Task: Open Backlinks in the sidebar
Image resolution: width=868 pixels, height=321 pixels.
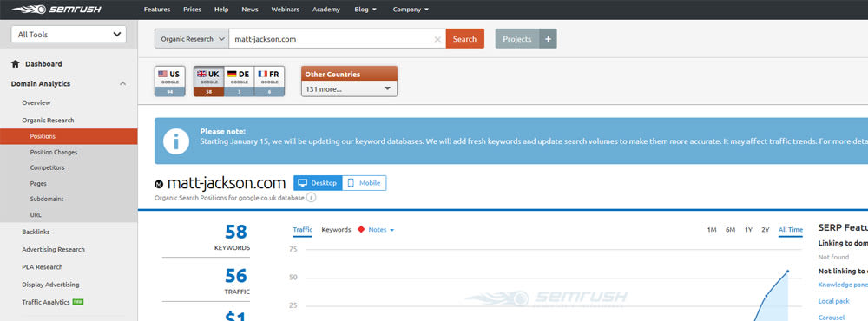Action: click(36, 232)
